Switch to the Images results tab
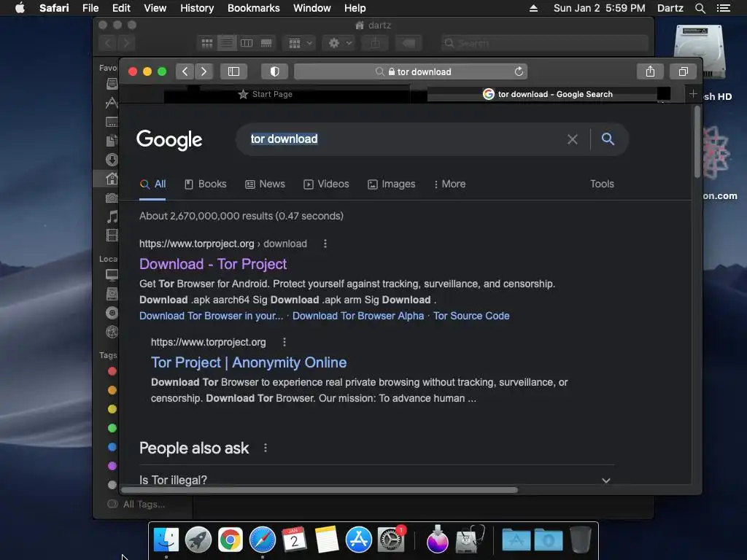Viewport: 747px width, 560px height. coord(392,184)
